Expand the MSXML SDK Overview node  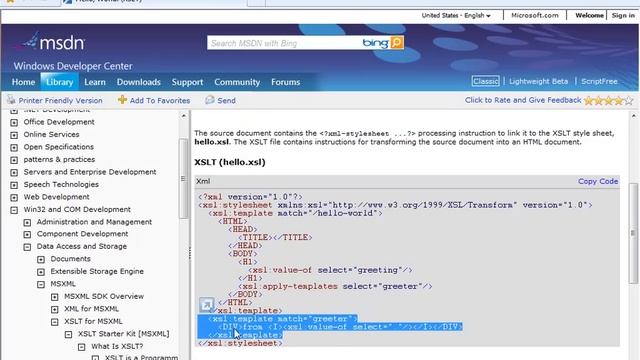(55, 297)
